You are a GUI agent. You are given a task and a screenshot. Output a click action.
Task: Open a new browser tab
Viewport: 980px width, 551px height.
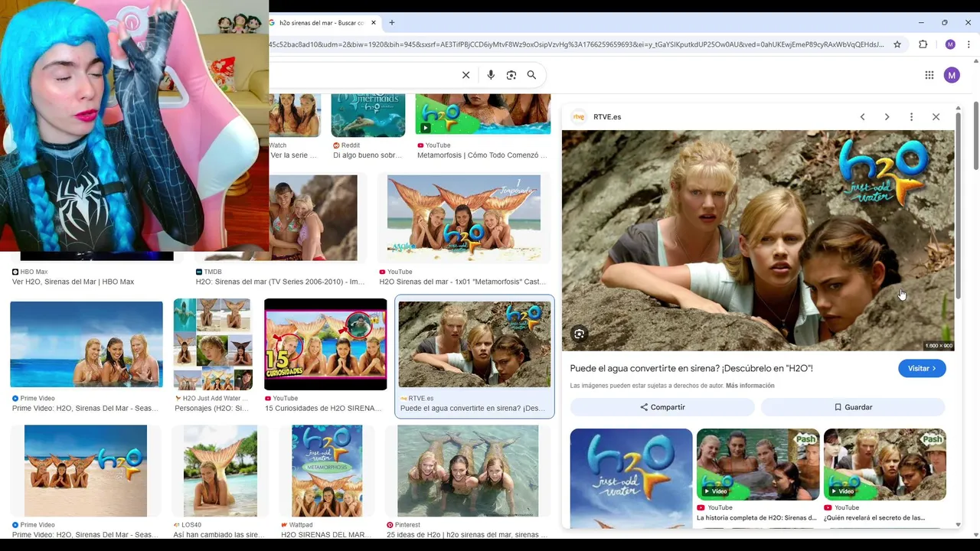click(x=391, y=23)
